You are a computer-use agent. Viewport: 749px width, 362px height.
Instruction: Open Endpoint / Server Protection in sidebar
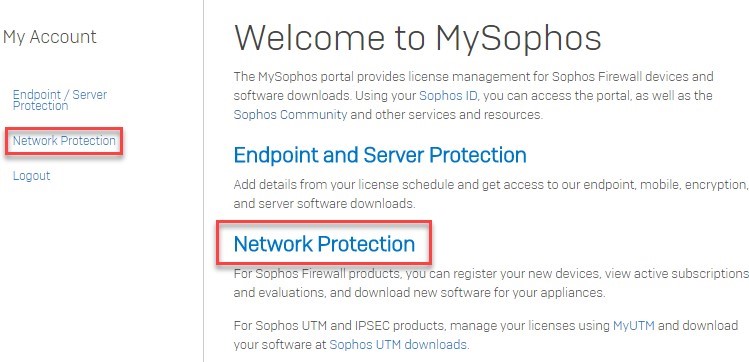coord(60,100)
